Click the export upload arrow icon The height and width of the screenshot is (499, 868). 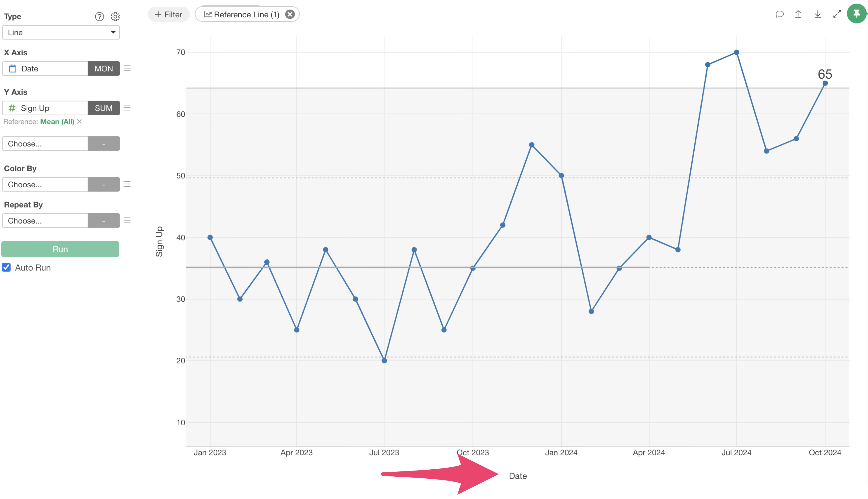tap(798, 14)
